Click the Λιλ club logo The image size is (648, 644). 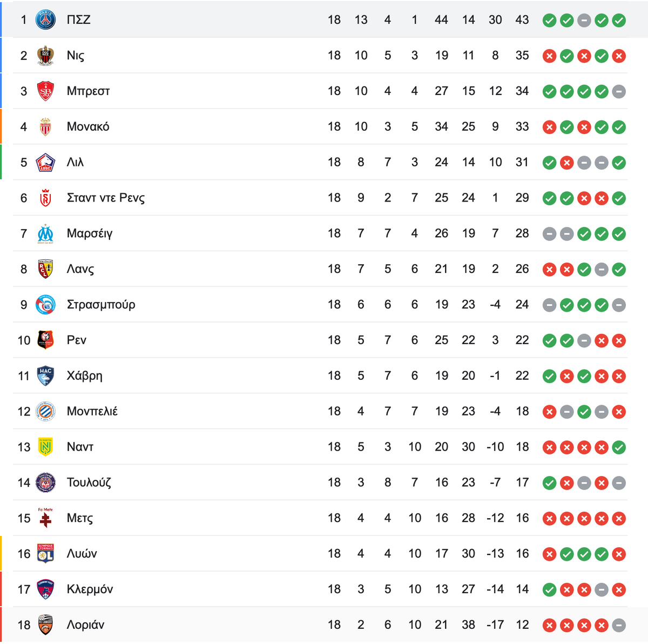pyautogui.click(x=45, y=163)
